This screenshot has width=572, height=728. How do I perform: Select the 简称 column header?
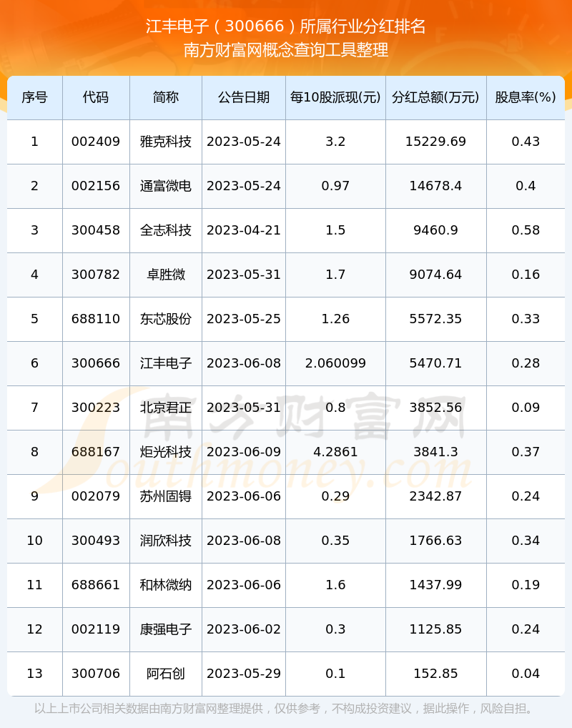(166, 97)
